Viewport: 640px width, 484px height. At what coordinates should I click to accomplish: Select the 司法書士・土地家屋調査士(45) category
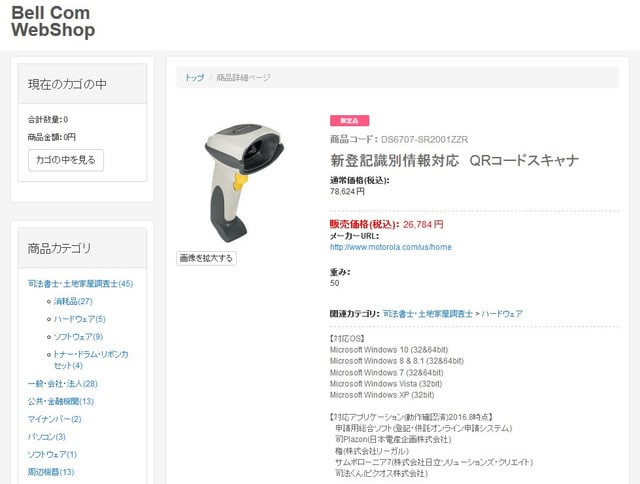(80, 284)
